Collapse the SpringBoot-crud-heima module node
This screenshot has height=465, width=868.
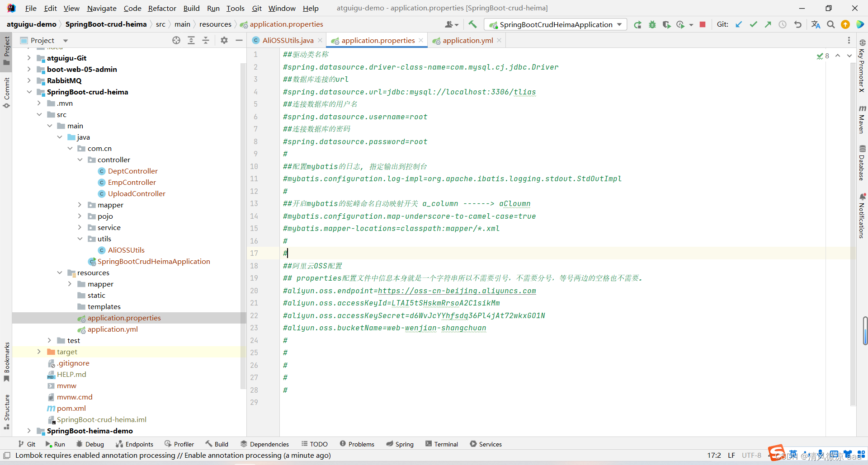click(x=29, y=92)
